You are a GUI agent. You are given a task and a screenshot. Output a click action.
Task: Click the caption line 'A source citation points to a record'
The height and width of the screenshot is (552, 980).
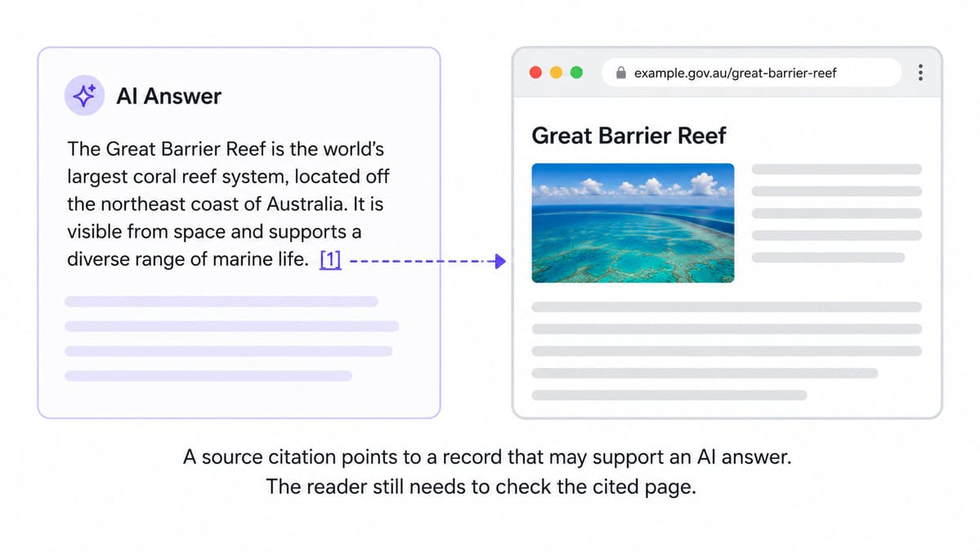pyautogui.click(x=343, y=457)
